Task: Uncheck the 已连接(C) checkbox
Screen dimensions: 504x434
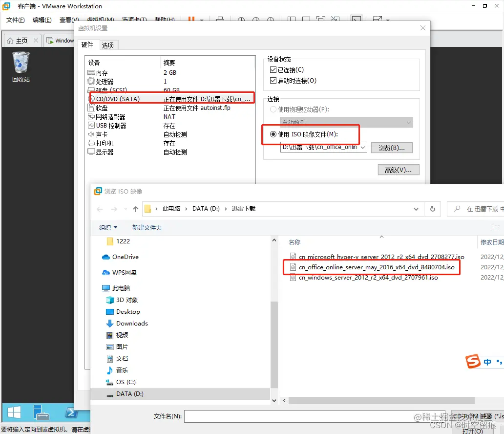Action: [x=273, y=70]
